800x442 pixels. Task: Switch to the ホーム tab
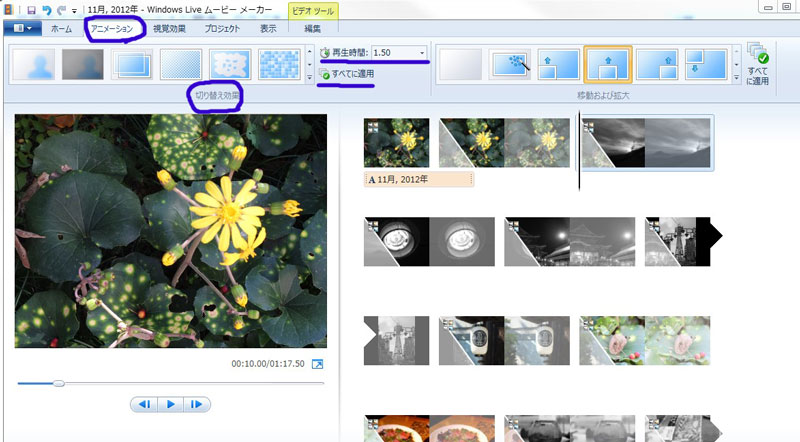point(61,29)
